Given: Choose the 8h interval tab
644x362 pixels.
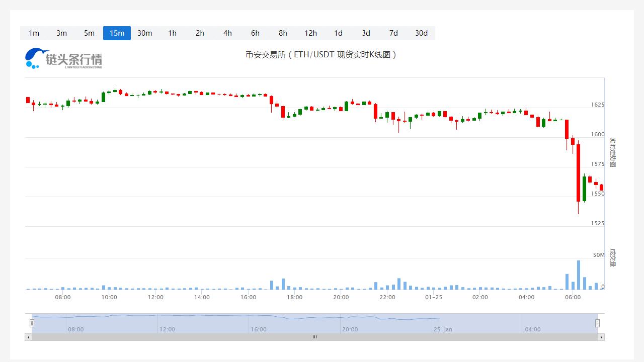Looking at the screenshot, I should [x=283, y=33].
